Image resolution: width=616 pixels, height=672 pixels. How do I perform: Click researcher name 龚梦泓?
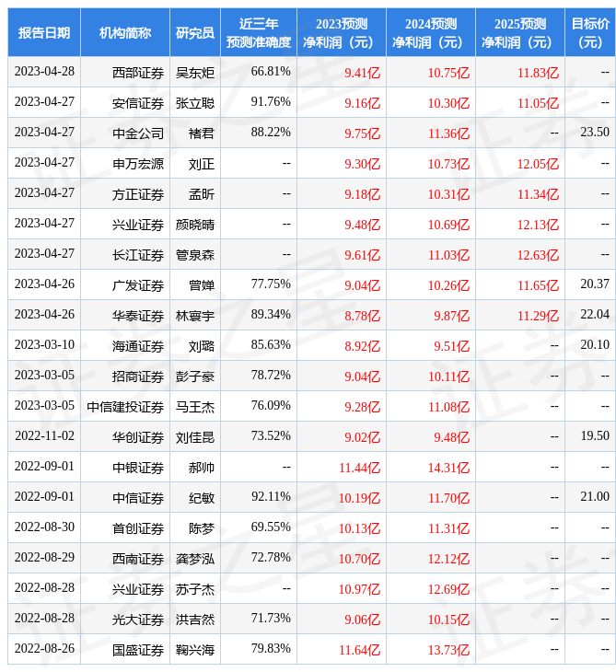click(x=195, y=560)
